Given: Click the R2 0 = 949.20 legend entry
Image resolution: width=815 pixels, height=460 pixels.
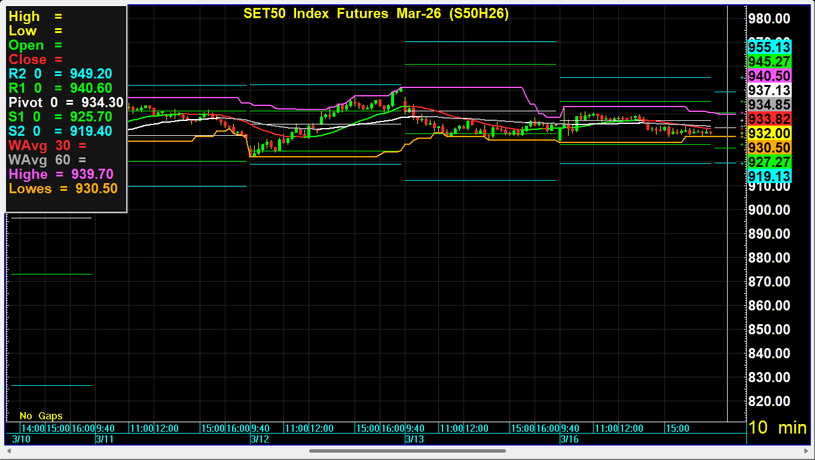Looking at the screenshot, I should [66, 74].
